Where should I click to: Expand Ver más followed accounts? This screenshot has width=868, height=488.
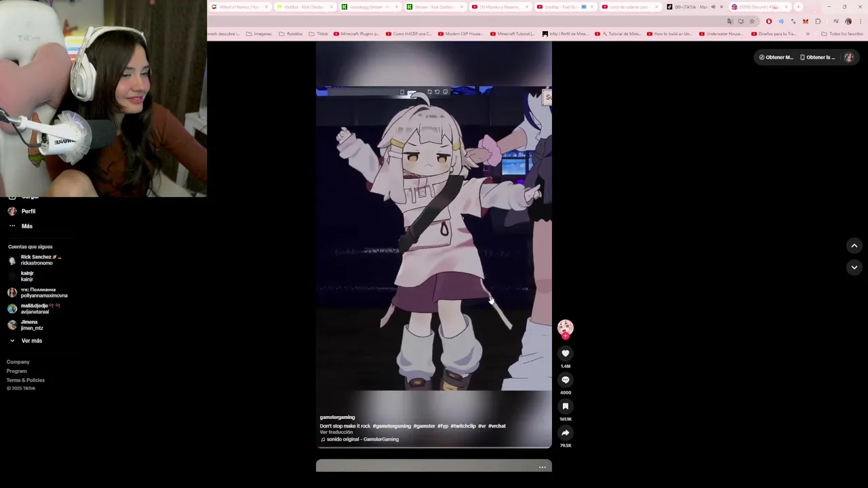click(x=26, y=341)
